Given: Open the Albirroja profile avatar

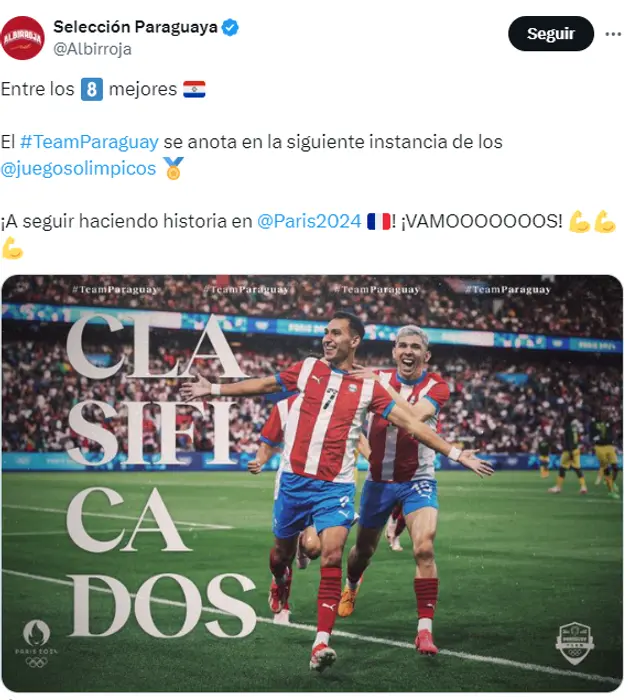Looking at the screenshot, I should (x=22, y=38).
